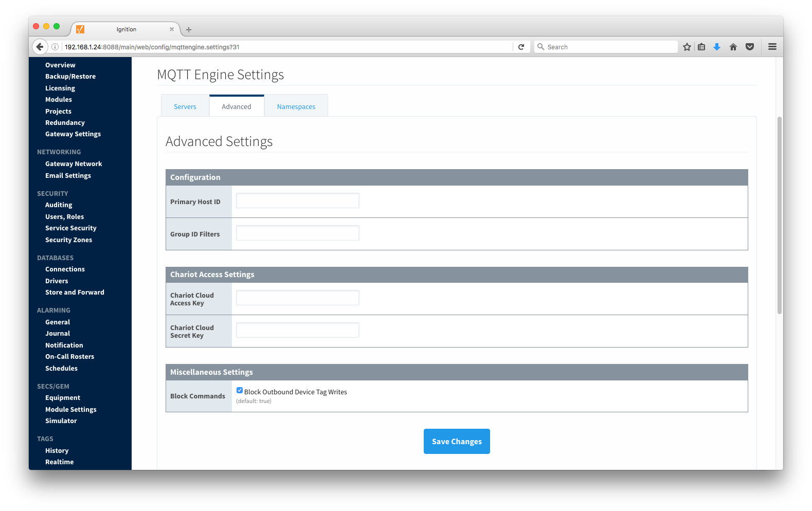
Task: Open Tags Realtime page
Action: 59,462
